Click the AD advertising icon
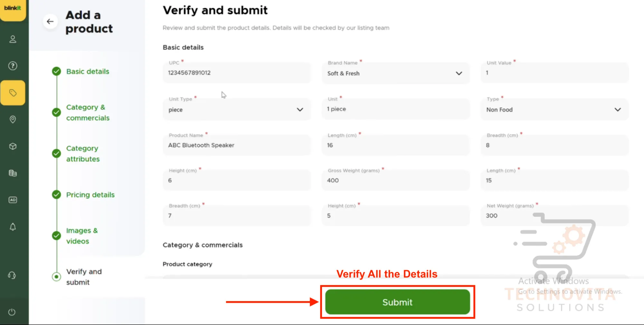 (x=13, y=200)
